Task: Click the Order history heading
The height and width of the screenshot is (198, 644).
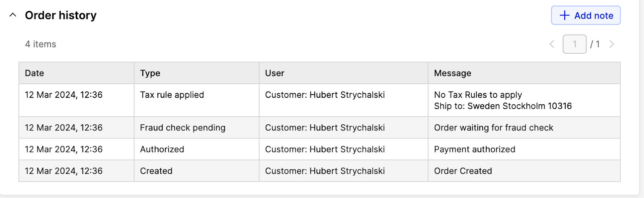Action: coord(61,15)
